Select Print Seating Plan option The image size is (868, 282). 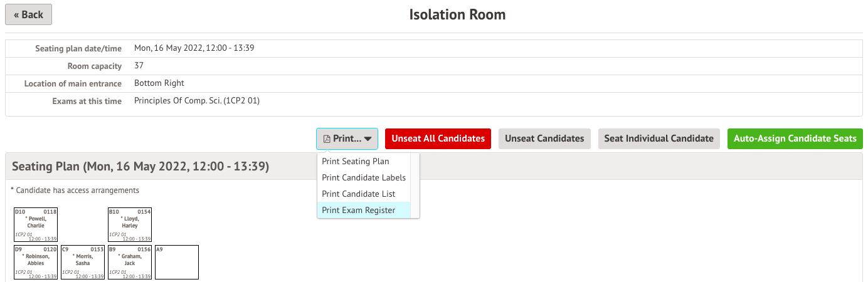click(x=356, y=161)
